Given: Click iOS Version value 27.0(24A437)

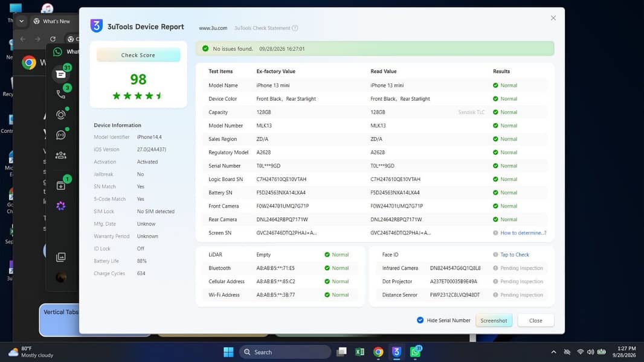Looking at the screenshot, I should coord(152,149).
